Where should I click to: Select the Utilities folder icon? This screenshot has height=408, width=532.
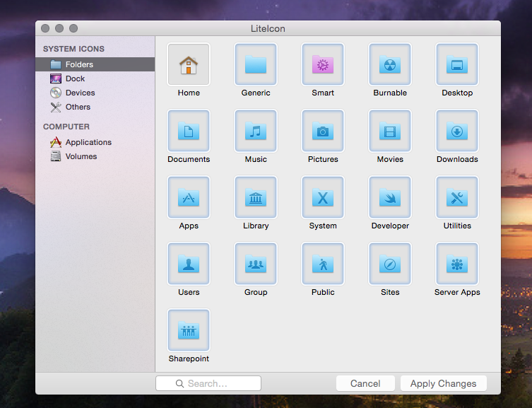[457, 197]
